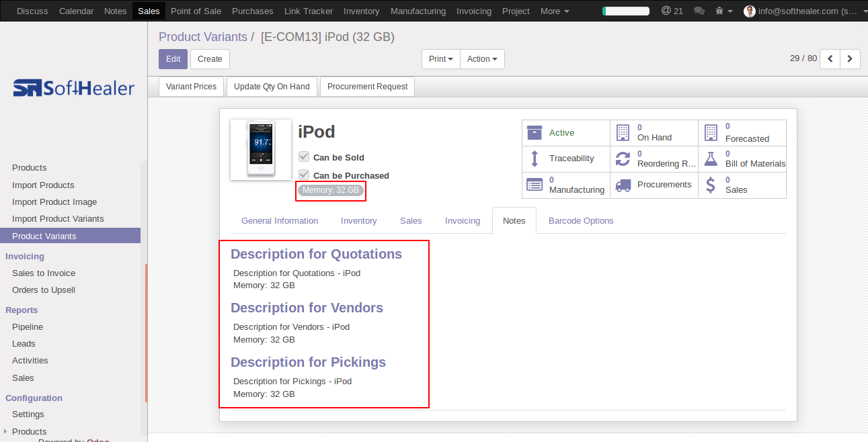Image resolution: width=868 pixels, height=442 pixels.
Task: Click the progress bar in top bar
Action: [x=626, y=11]
